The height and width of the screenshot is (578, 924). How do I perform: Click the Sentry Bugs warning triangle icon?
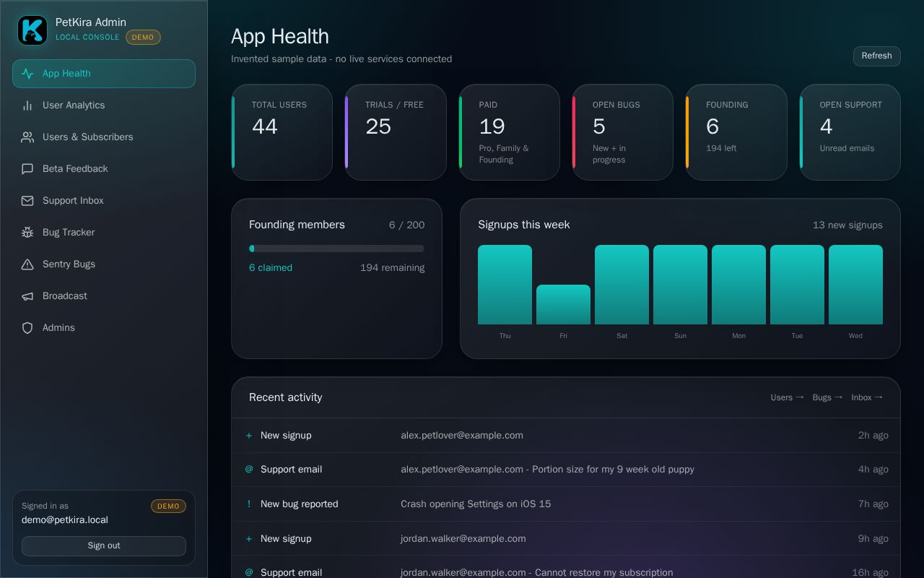(27, 264)
